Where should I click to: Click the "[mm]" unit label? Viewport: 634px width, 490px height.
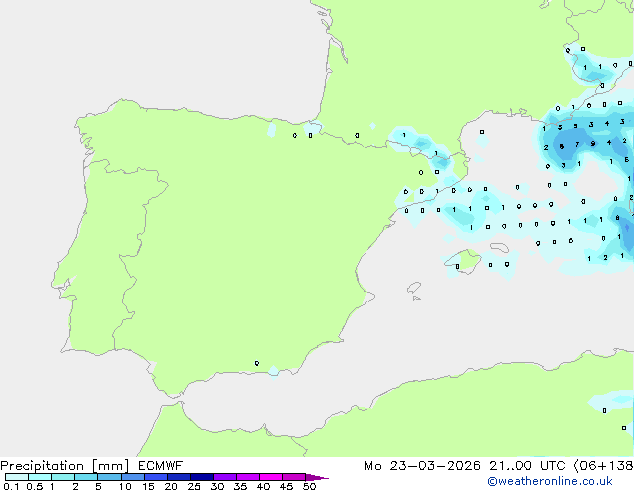110,466
